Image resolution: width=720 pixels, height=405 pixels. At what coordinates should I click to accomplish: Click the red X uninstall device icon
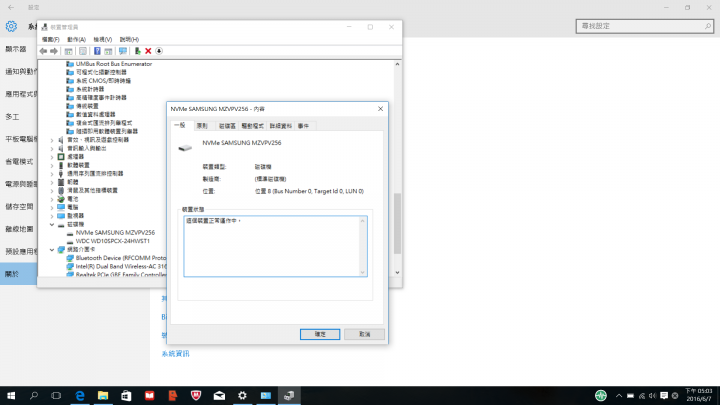148,51
